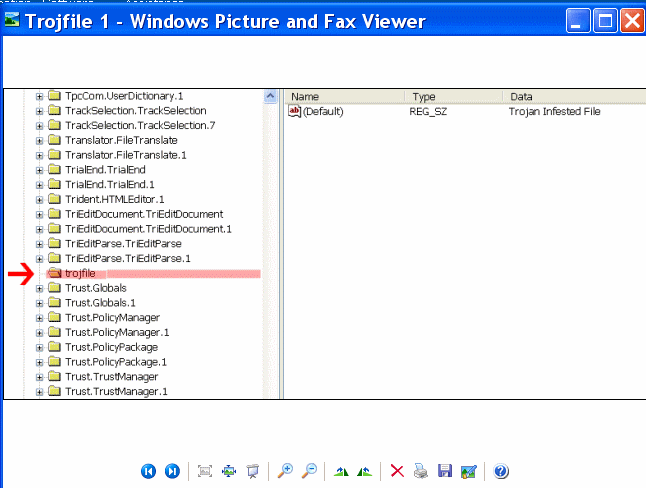Click the 'Trojan Infested File' data value
This screenshot has height=488, width=646.
[555, 111]
